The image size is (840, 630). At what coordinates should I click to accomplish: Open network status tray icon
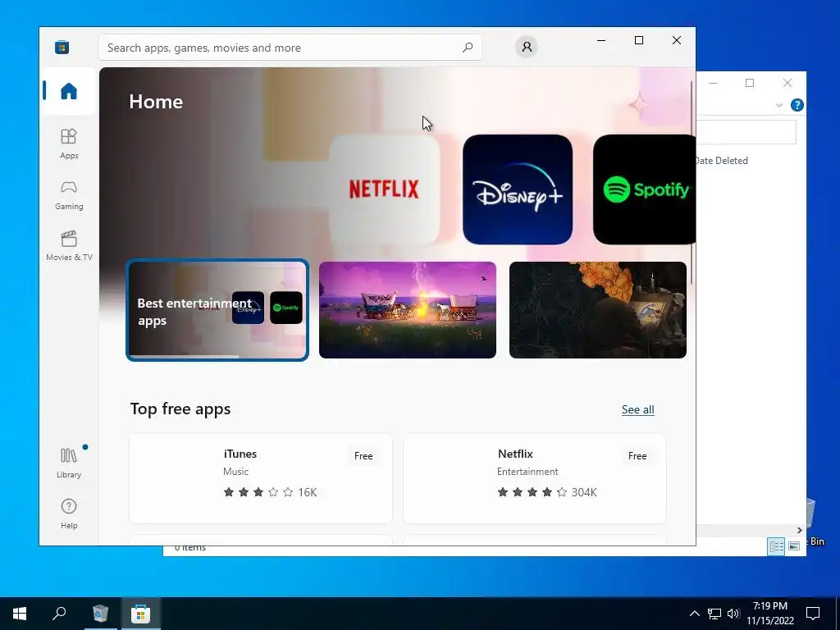714,614
